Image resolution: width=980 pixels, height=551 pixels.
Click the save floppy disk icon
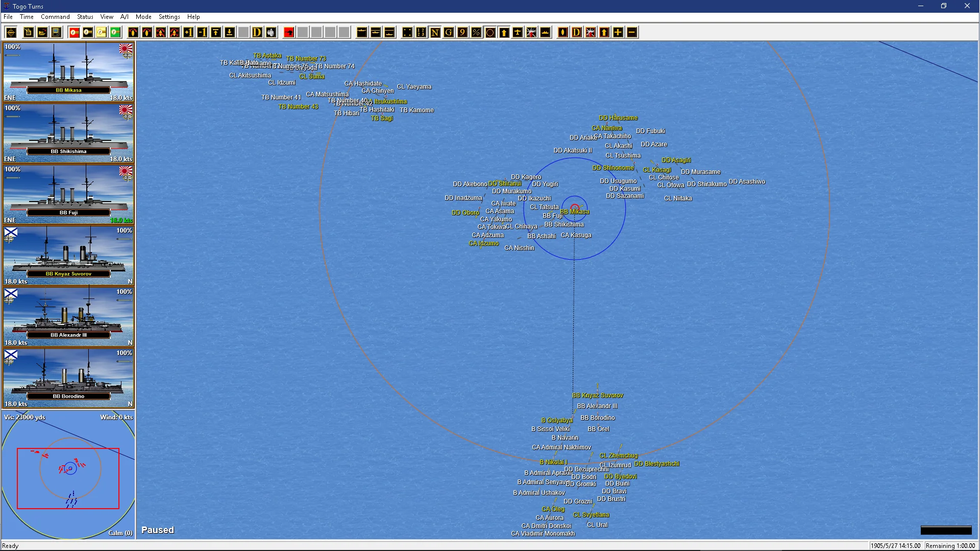coord(56,33)
